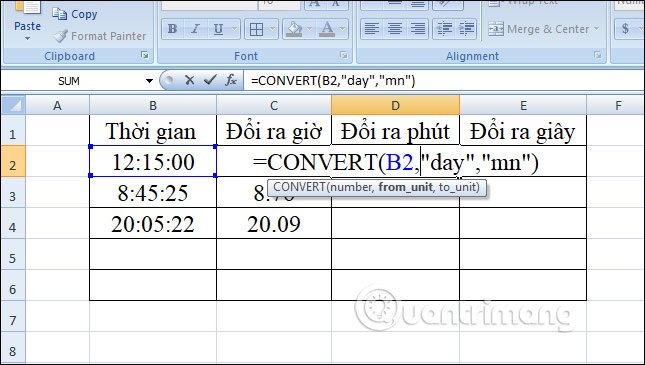Select column D header

tap(395, 105)
